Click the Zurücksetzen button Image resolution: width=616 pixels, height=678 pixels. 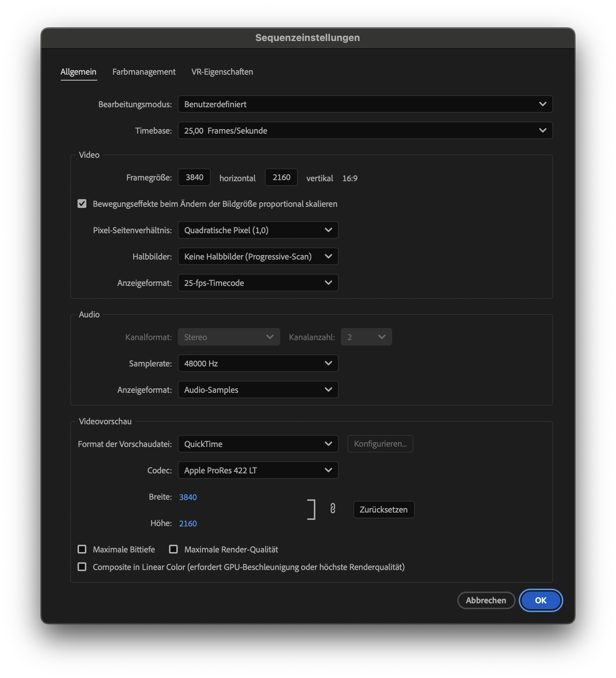[x=383, y=509]
